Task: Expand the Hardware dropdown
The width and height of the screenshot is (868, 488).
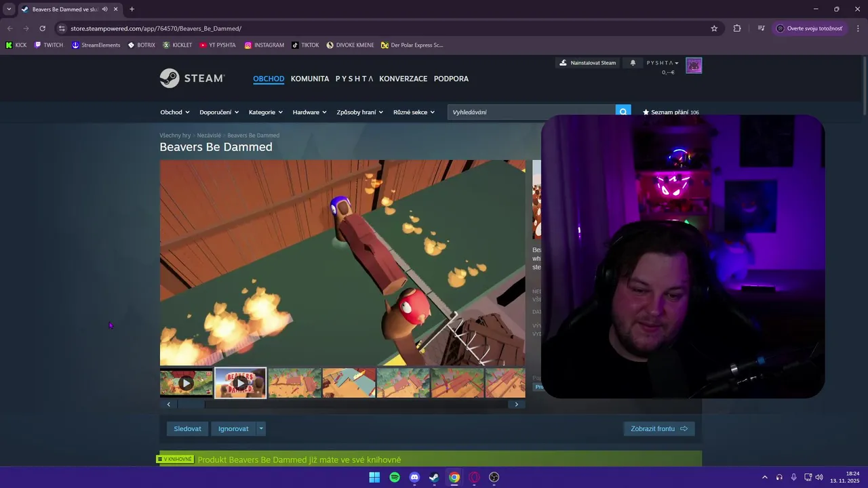Action: tap(309, 112)
